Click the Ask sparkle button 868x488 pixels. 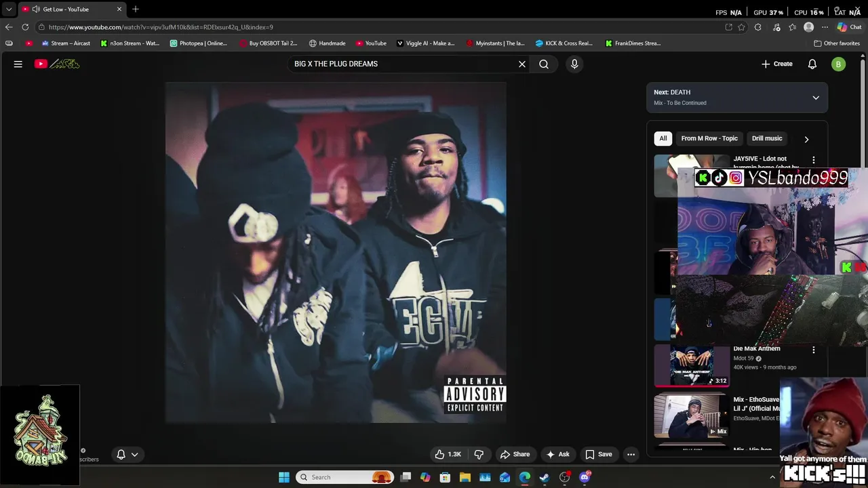[558, 454]
